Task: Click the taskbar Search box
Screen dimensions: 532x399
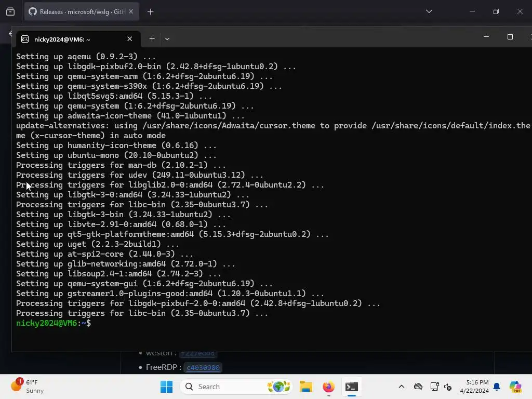Action: click(x=236, y=387)
